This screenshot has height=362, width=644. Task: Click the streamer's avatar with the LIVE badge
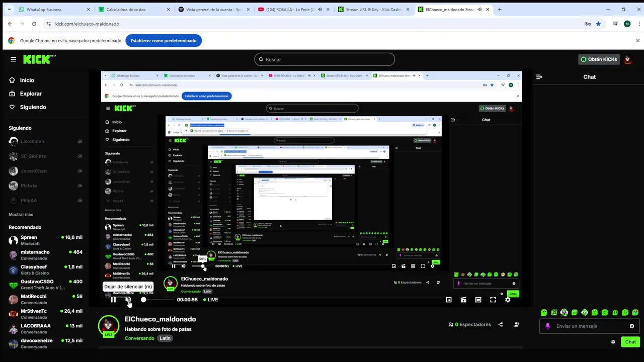[x=108, y=326]
